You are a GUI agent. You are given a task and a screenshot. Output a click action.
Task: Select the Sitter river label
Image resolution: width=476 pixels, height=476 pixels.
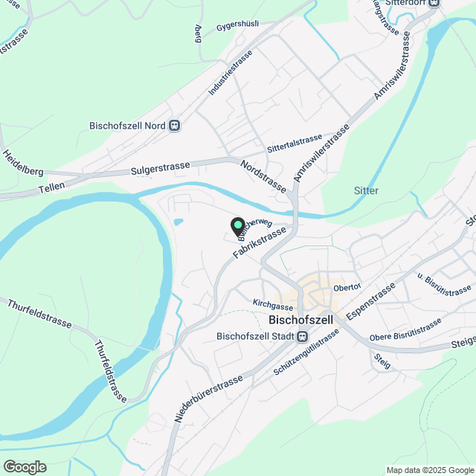pos(366,190)
